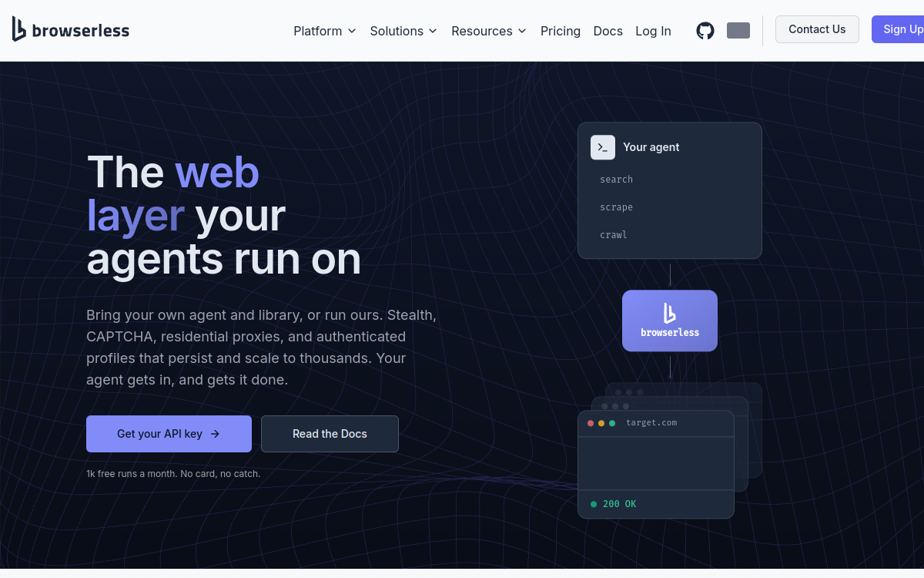Click the "scrape" line in agent card
This screenshot has width=924, height=578.
click(x=617, y=207)
